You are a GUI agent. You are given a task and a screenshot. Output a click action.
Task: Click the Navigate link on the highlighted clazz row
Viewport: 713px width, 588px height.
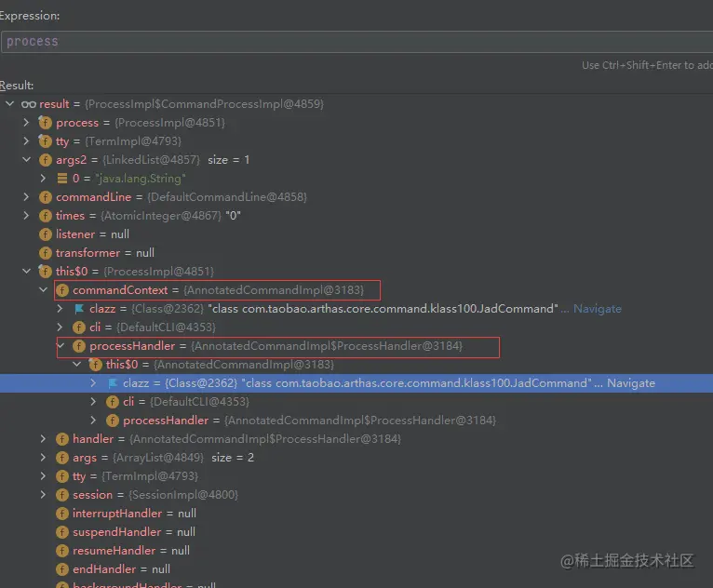pyautogui.click(x=631, y=383)
